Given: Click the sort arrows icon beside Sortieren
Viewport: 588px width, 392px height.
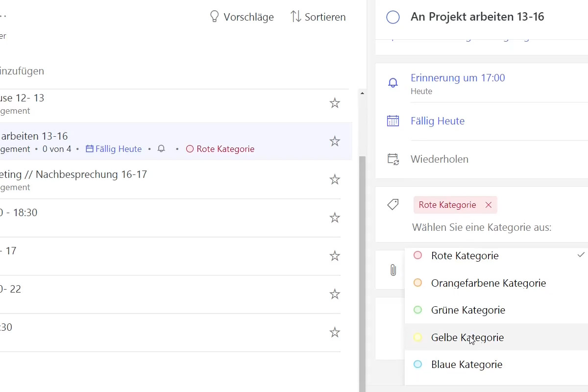Looking at the screenshot, I should point(295,17).
